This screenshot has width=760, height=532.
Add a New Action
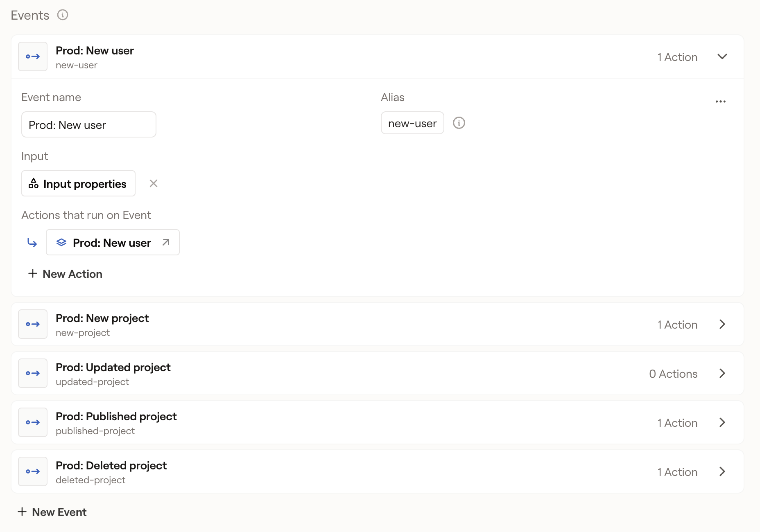[65, 274]
